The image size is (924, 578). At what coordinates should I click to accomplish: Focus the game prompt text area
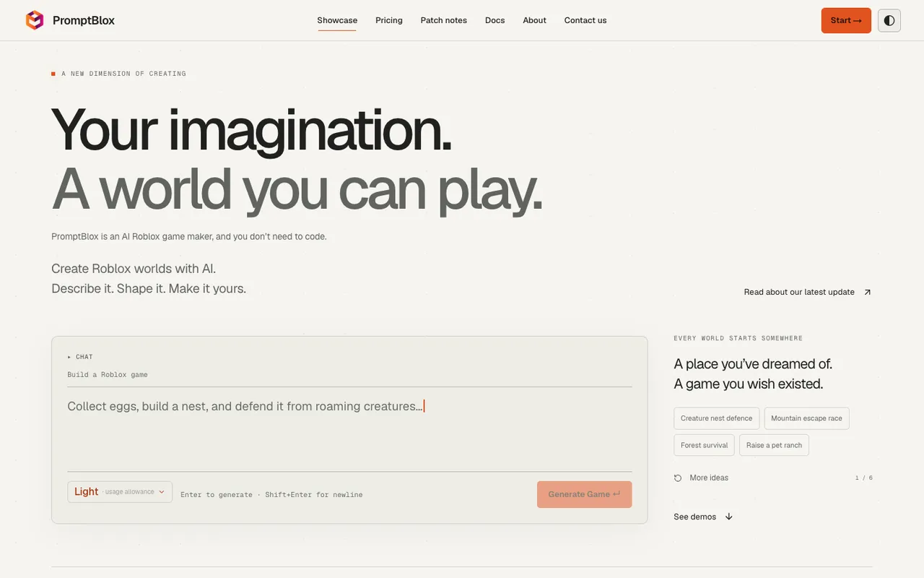[349, 429]
